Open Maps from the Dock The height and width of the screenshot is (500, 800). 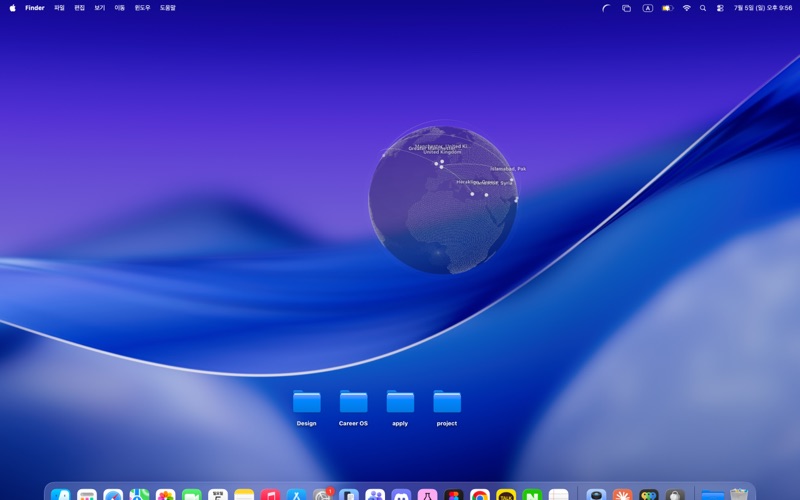pyautogui.click(x=139, y=495)
